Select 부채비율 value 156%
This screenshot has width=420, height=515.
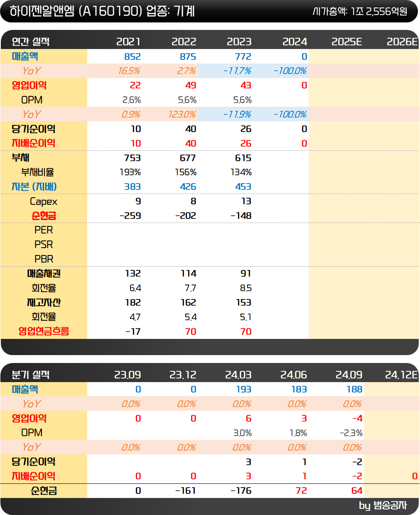pos(186,172)
